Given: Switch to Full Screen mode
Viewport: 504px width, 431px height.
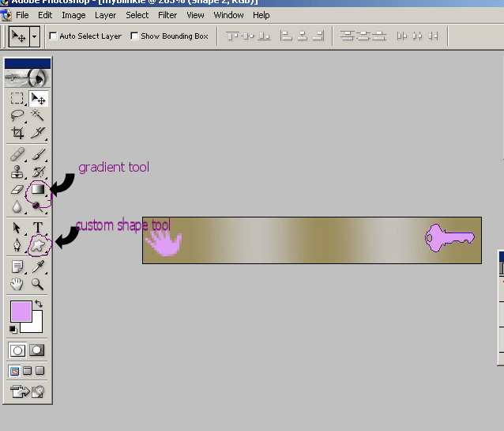Looking at the screenshot, I should [x=39, y=371].
